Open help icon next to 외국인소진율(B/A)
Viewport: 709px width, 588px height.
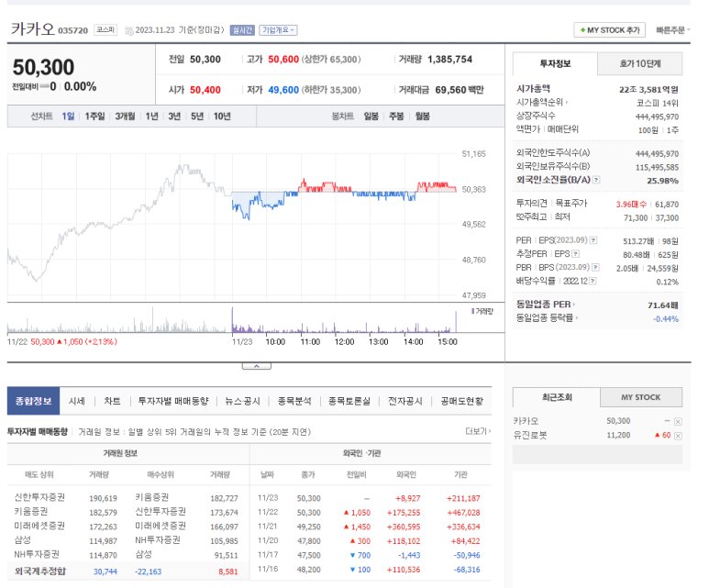tap(596, 180)
